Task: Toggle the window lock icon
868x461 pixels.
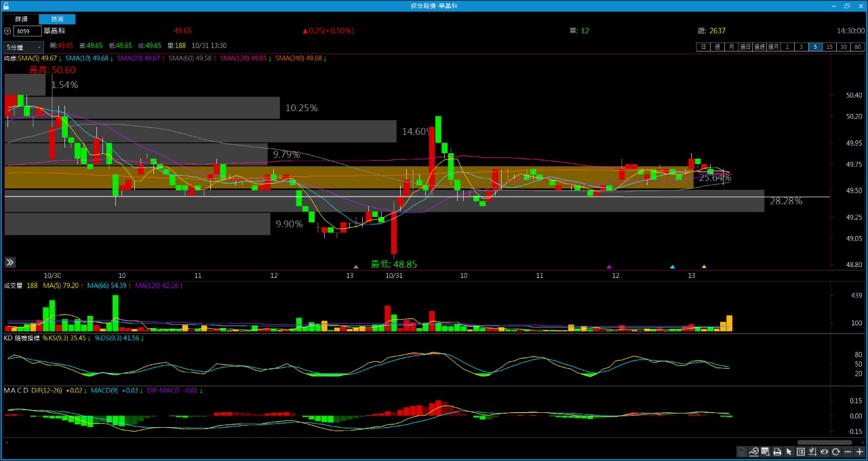Action: (6, 5)
